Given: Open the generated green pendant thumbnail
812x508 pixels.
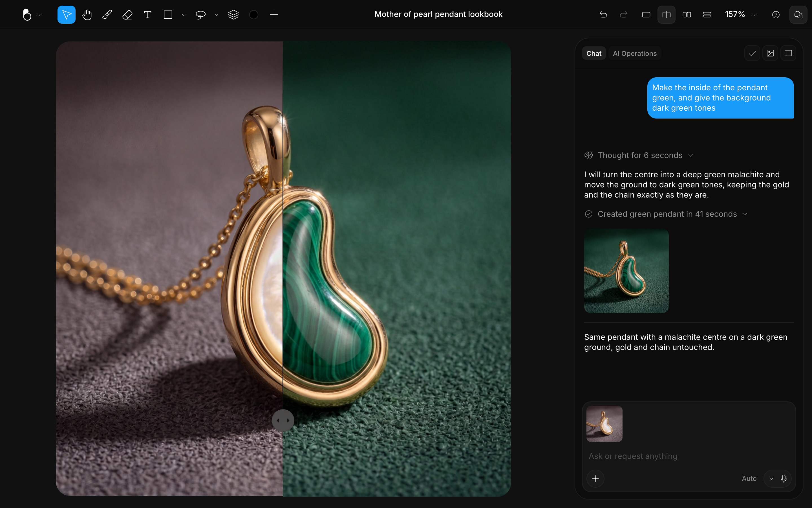Looking at the screenshot, I should pos(626,271).
